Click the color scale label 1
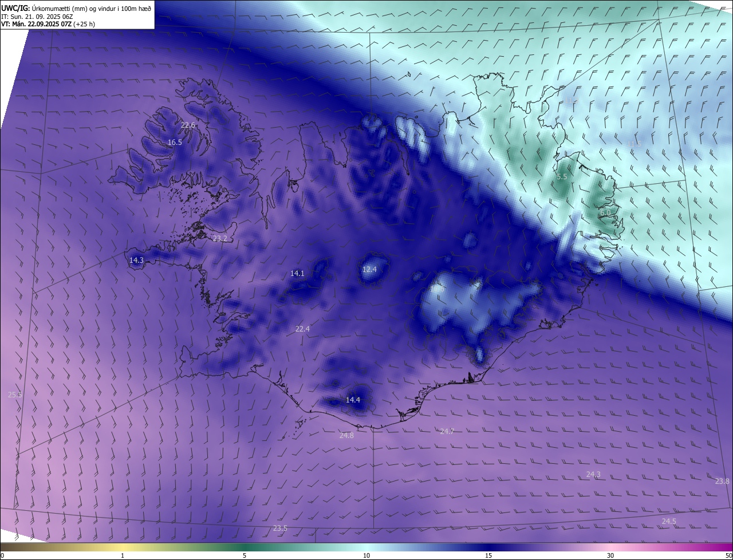 (123, 555)
